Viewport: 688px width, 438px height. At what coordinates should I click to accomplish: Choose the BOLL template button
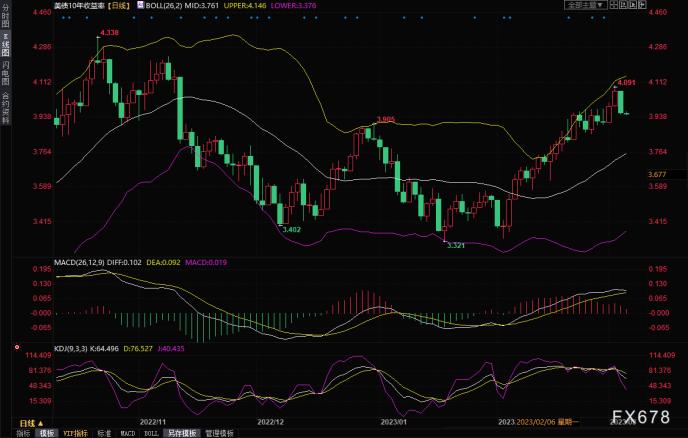[x=151, y=433]
